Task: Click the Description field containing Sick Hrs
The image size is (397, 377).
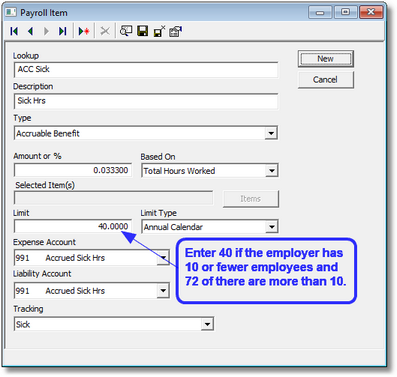Action: point(146,101)
